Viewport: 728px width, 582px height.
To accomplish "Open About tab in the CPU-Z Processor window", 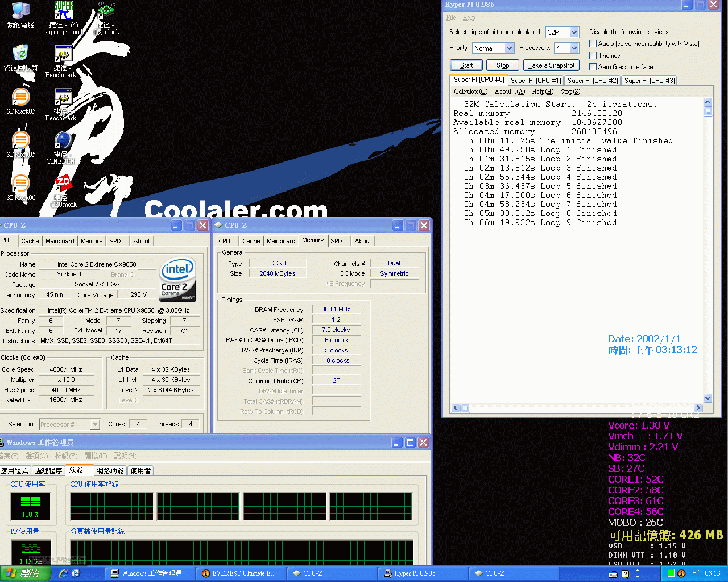I will click(142, 241).
